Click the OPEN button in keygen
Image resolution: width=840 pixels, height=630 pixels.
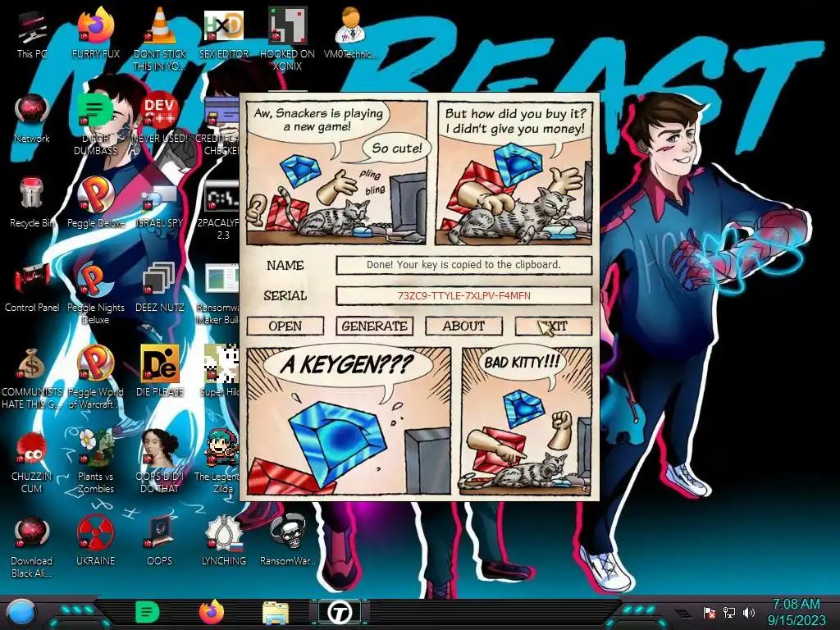285,326
